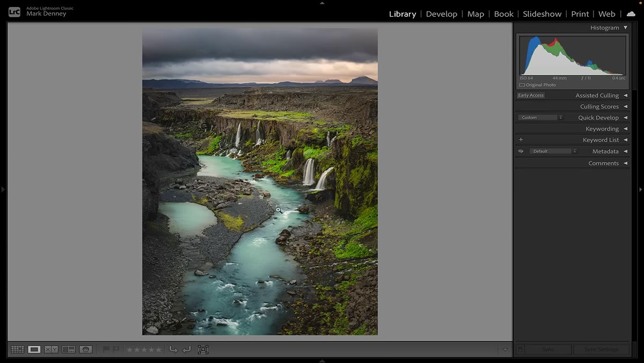Viewport: 644px width, 363px height.
Task: Open Compare view (XY)
Action: [51, 350]
